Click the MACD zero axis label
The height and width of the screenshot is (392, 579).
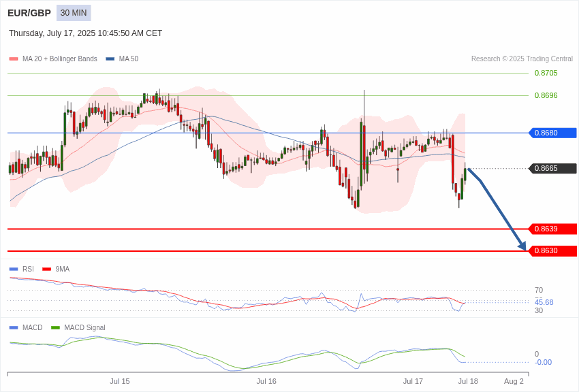[537, 354]
